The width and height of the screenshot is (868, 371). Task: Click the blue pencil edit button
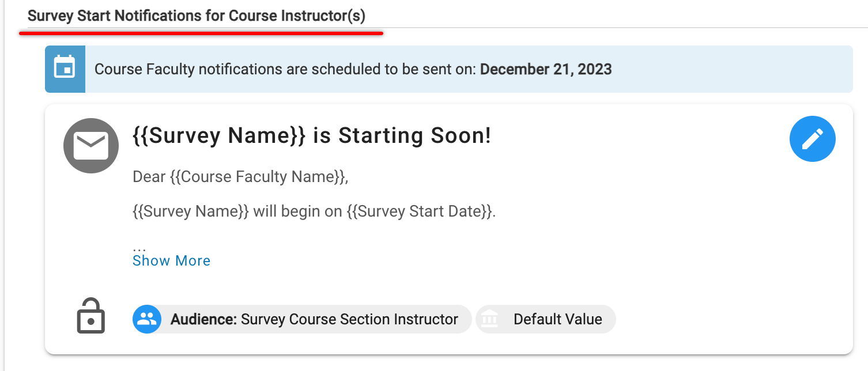tap(812, 139)
